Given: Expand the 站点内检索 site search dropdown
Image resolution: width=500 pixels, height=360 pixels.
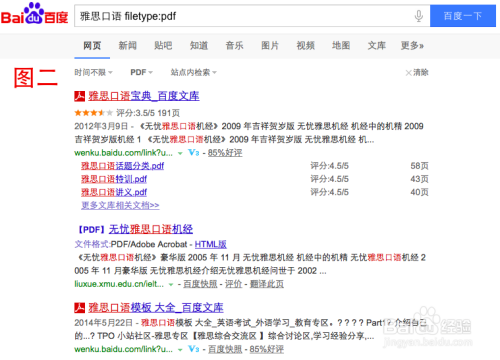Looking at the screenshot, I should click(194, 72).
